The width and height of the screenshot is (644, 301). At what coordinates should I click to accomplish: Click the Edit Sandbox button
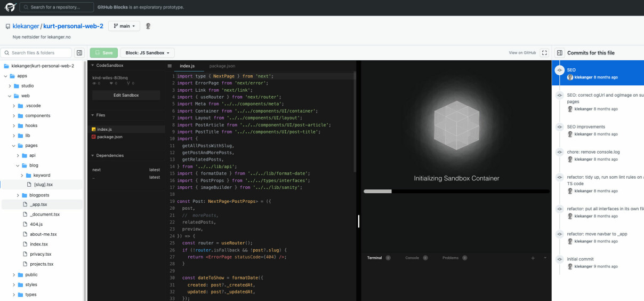point(126,95)
